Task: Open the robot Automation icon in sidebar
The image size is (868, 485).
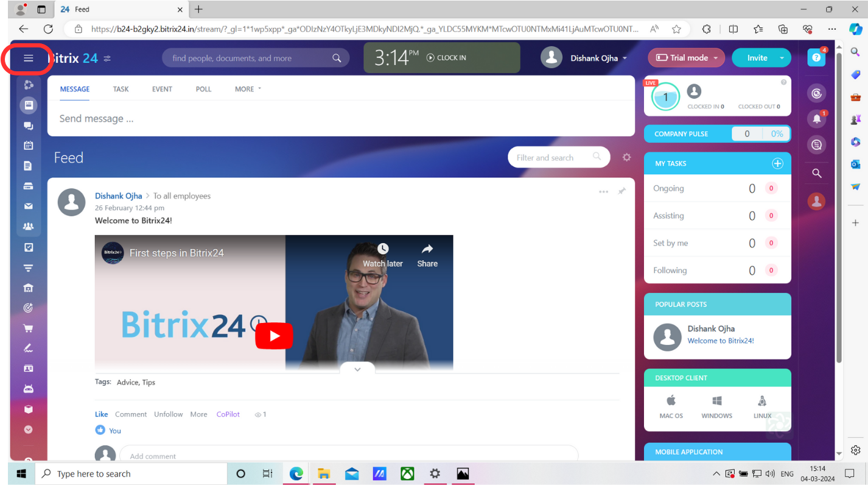Action: pyautogui.click(x=28, y=389)
